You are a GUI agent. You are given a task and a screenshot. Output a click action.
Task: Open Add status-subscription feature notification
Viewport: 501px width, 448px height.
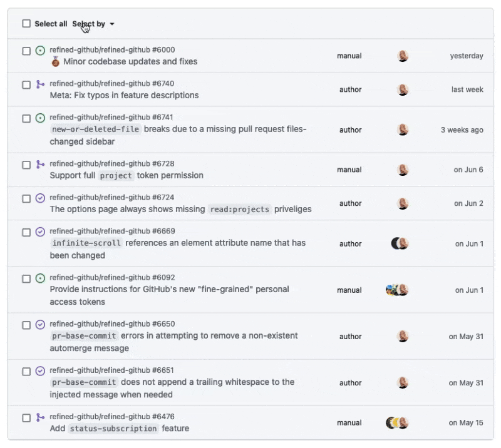[120, 428]
